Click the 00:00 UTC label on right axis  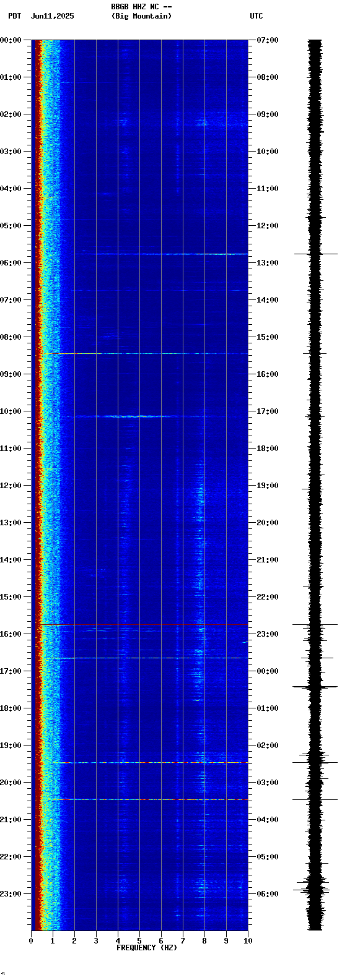tap(268, 671)
